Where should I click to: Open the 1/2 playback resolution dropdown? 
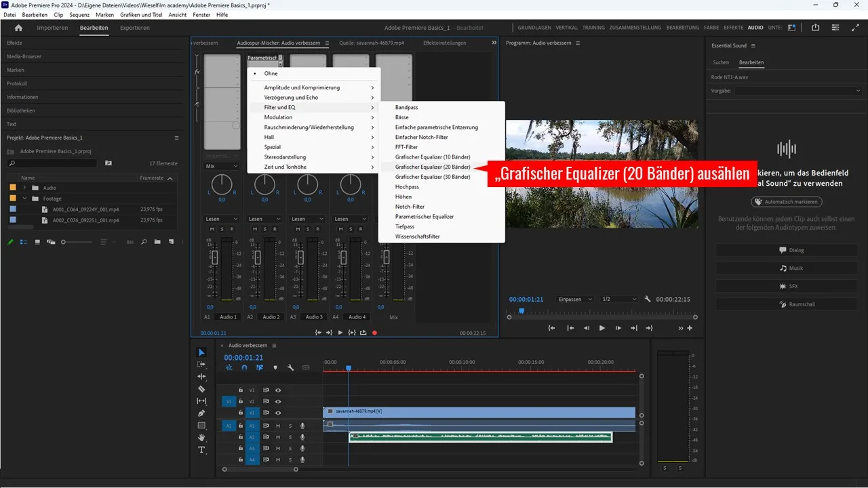pyautogui.click(x=620, y=299)
